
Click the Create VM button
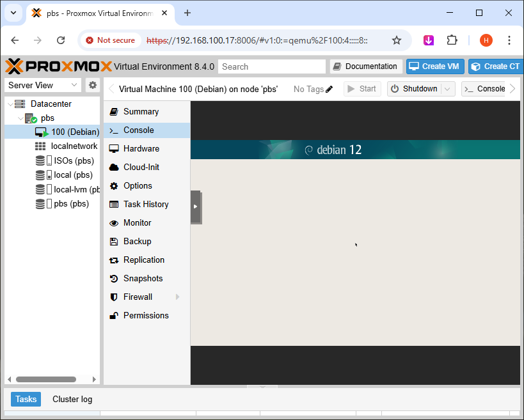tap(435, 66)
